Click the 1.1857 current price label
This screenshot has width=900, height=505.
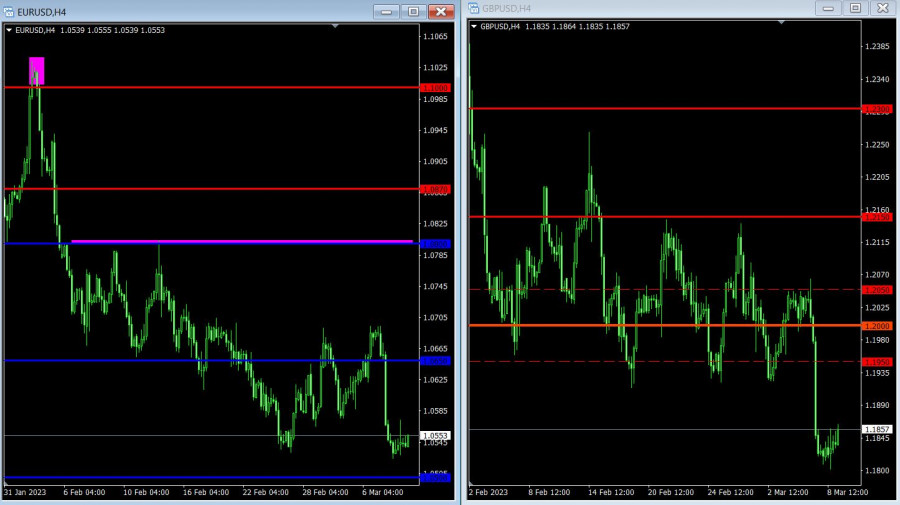click(876, 429)
